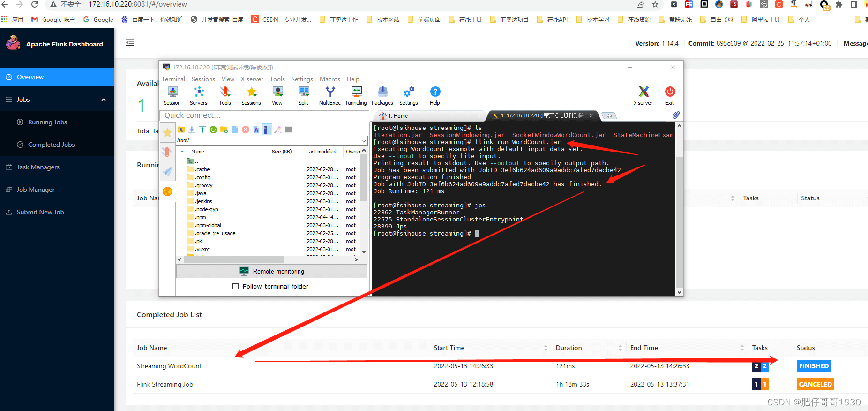Create new folder in SFTP browser

224,129
